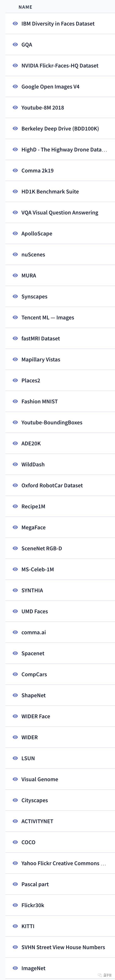Toggle visibility eye for KITTI
Image resolution: width=115 pixels, height=980 pixels.
pyautogui.click(x=15, y=926)
